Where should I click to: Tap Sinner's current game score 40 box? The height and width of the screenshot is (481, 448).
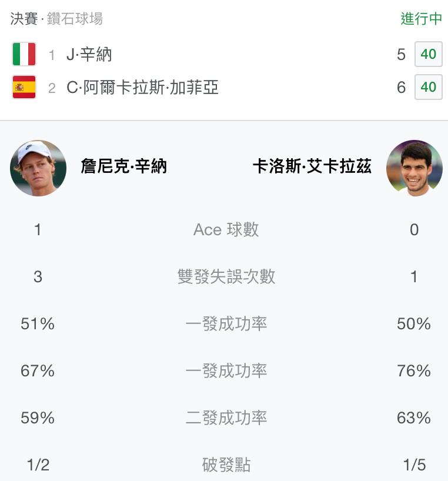(x=429, y=54)
